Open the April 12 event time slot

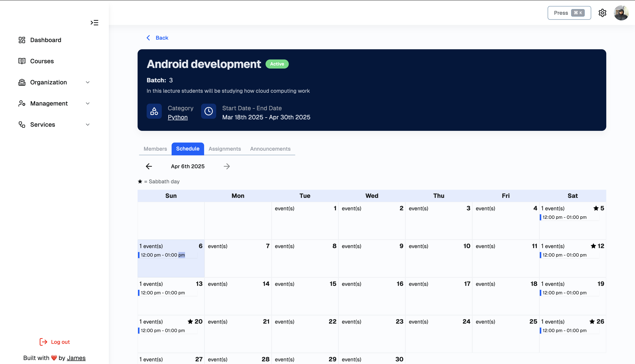569,255
